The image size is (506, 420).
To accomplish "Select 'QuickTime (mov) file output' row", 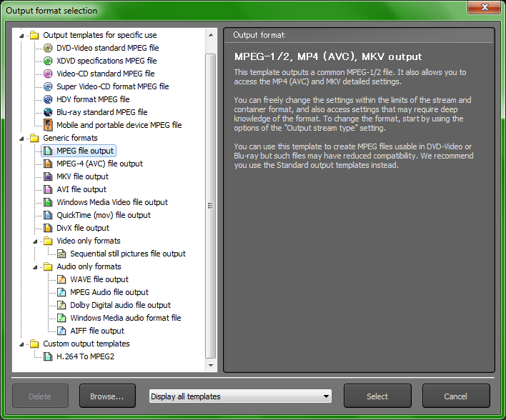I will (104, 215).
